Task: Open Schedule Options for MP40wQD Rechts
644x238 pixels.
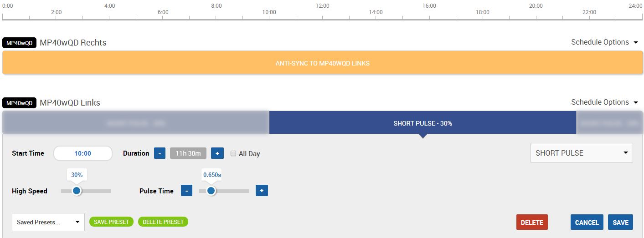Action: [604, 42]
